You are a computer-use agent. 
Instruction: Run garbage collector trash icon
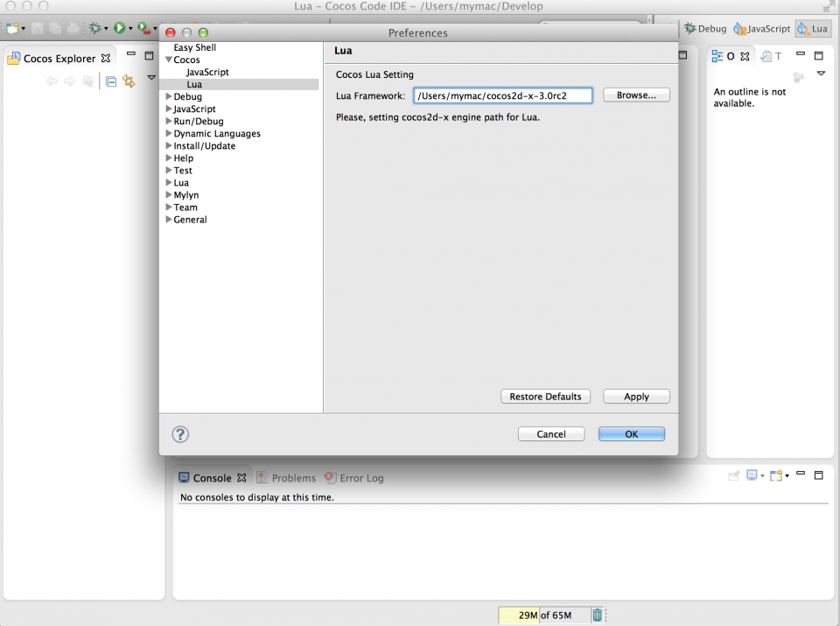tap(597, 615)
